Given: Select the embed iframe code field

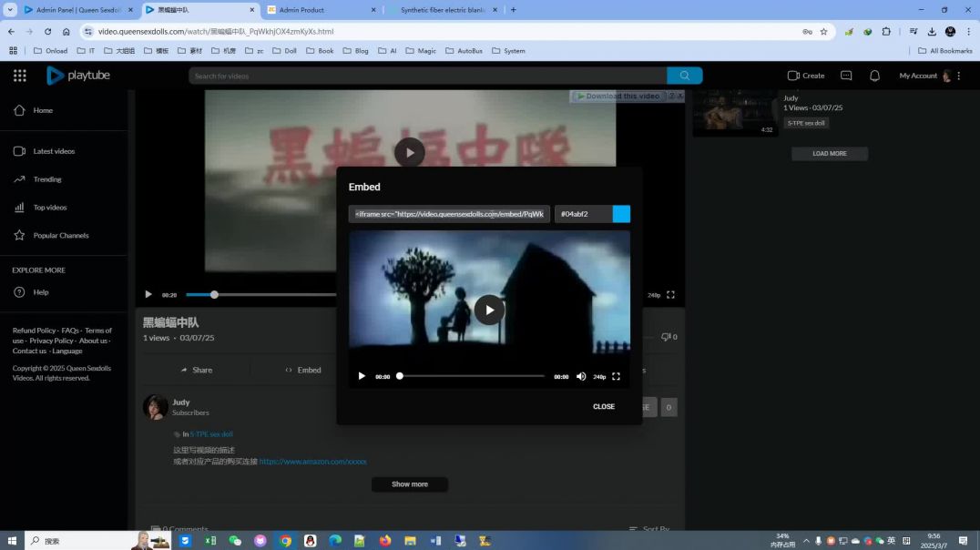Looking at the screenshot, I should tap(449, 214).
